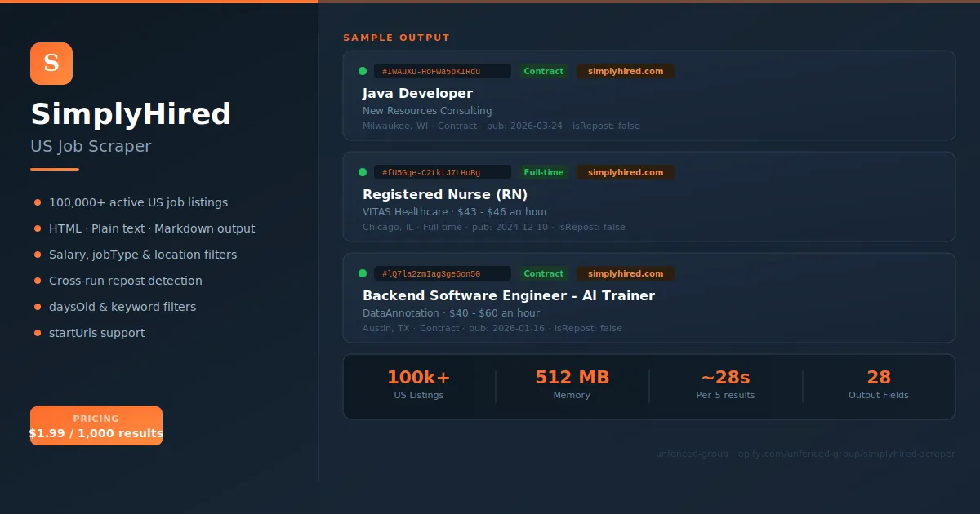Click the $1.99 pricing button

pos(96,425)
